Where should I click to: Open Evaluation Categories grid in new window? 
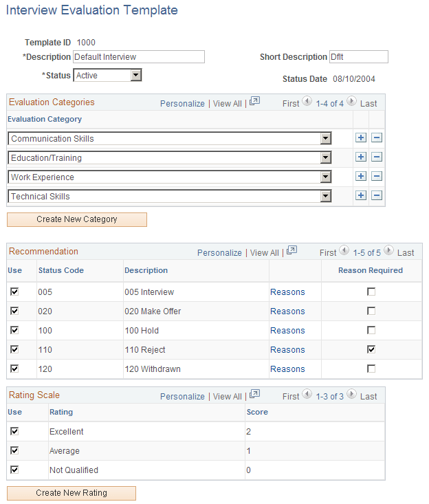coord(254,102)
